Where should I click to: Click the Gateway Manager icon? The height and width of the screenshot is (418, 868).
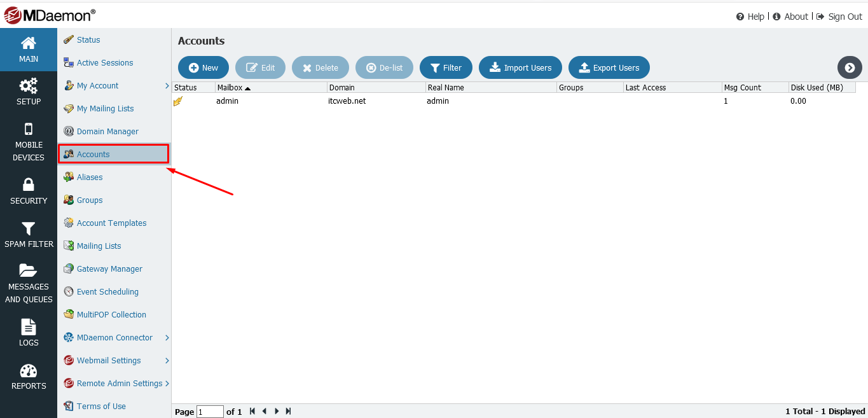69,268
